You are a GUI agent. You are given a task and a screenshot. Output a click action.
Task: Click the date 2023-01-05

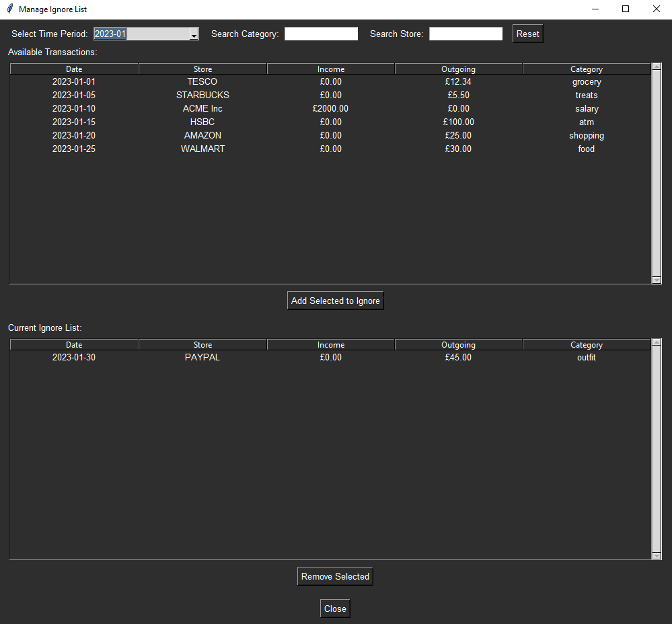pos(74,95)
